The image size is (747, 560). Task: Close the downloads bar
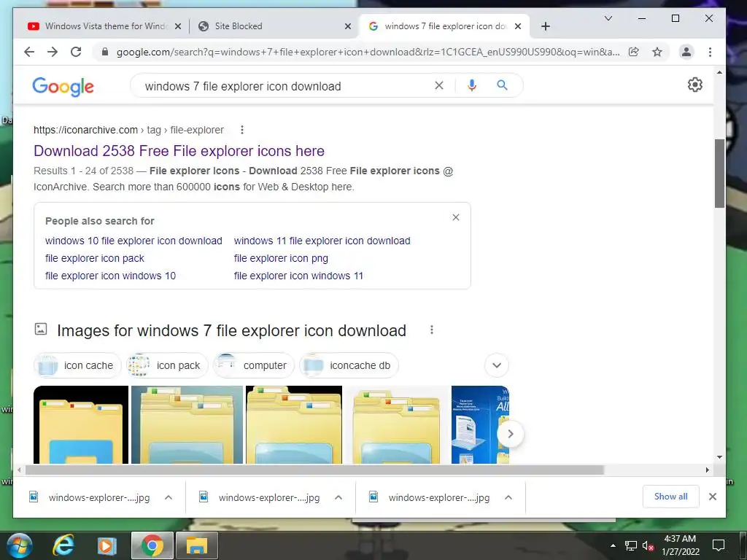(712, 497)
